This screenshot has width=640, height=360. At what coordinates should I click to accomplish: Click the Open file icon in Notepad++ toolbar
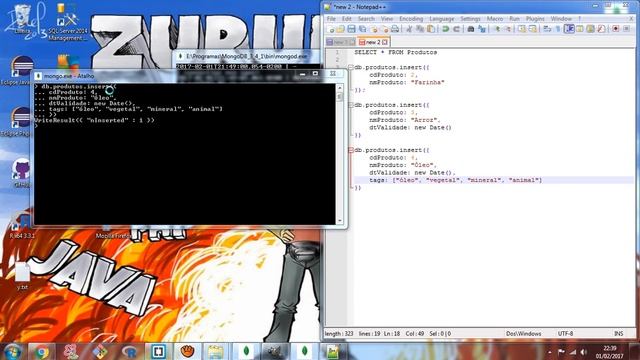click(341, 29)
